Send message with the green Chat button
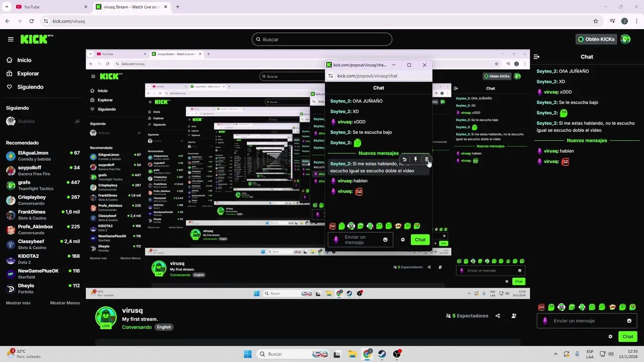Screen dimensions: 644x362 tap(628, 336)
